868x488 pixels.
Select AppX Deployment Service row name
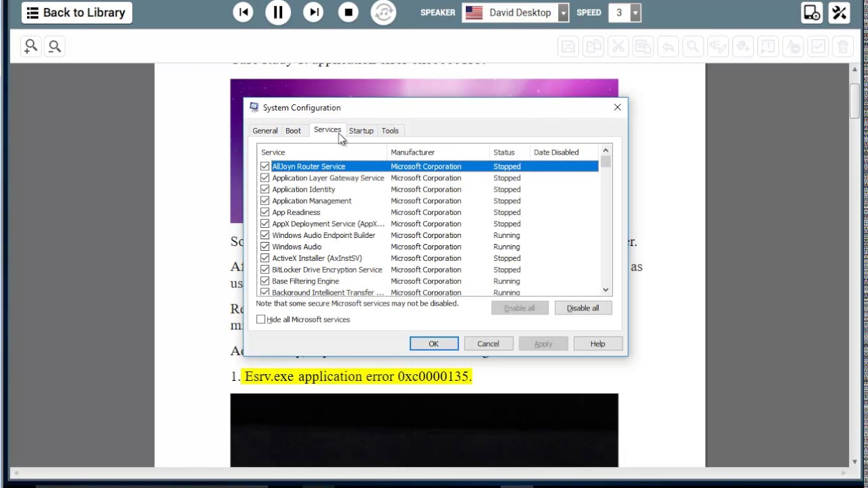(x=328, y=224)
